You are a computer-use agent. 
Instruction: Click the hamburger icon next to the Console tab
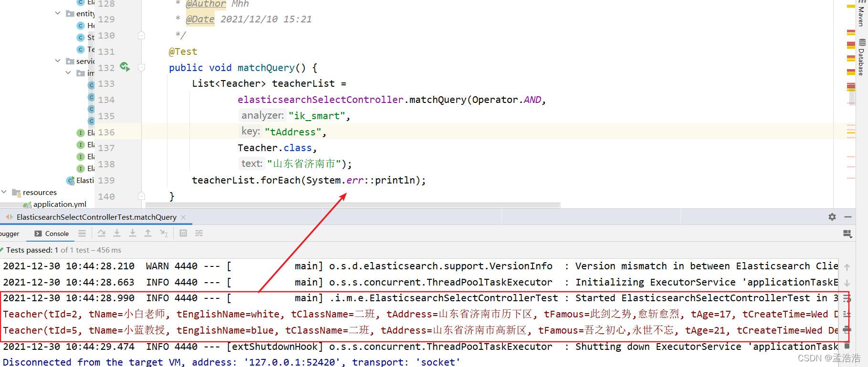pyautogui.click(x=82, y=233)
